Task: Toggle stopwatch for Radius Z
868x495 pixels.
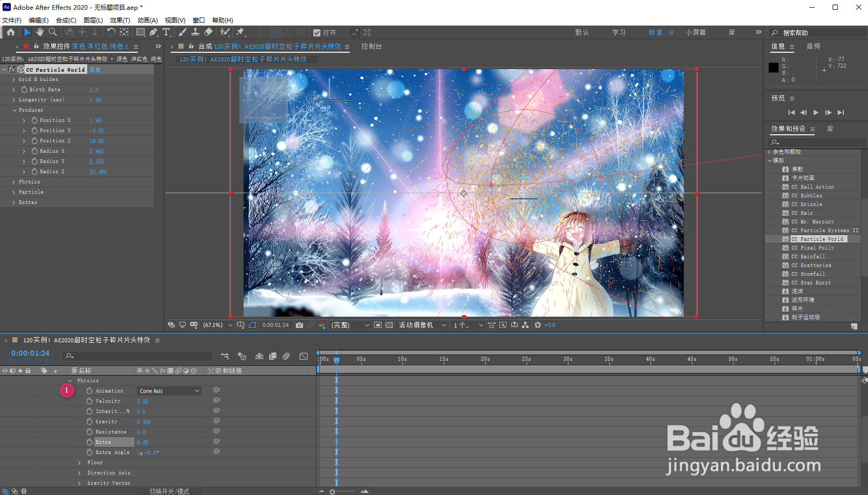Action: pyautogui.click(x=34, y=172)
